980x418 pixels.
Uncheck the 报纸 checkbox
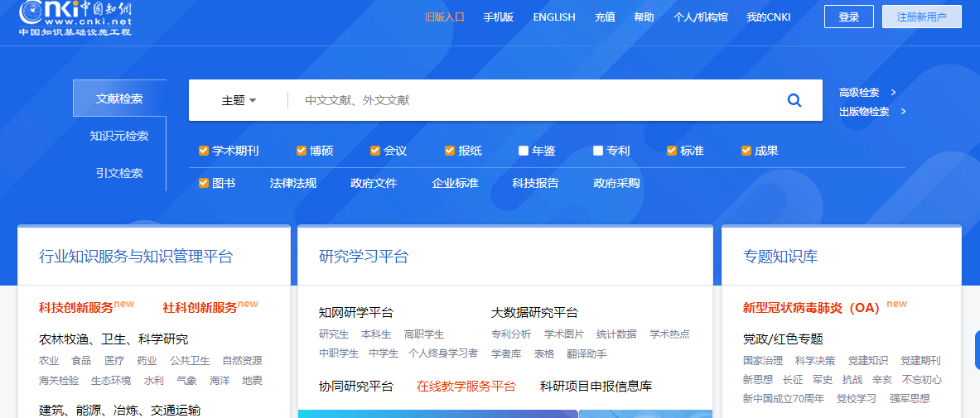tap(449, 151)
